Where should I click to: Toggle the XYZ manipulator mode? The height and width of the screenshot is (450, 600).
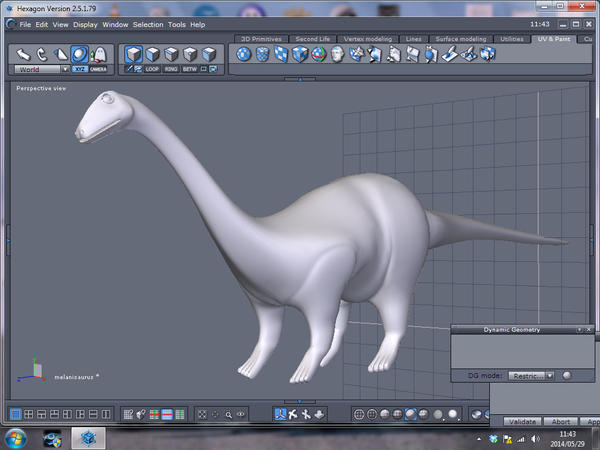[79, 70]
